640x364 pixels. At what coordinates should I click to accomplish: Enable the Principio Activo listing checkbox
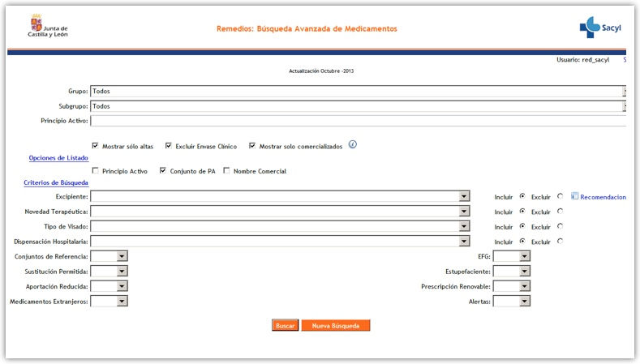(96, 171)
